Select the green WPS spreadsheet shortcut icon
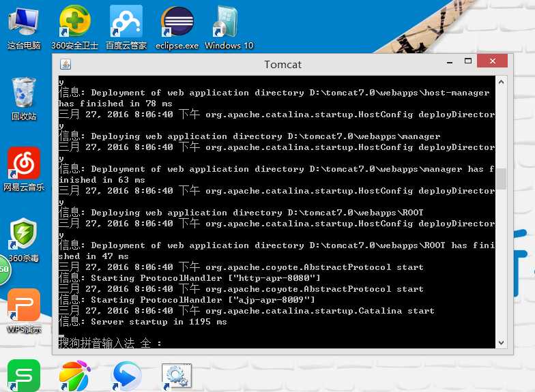Screen dimensions: 535x392 24,376
